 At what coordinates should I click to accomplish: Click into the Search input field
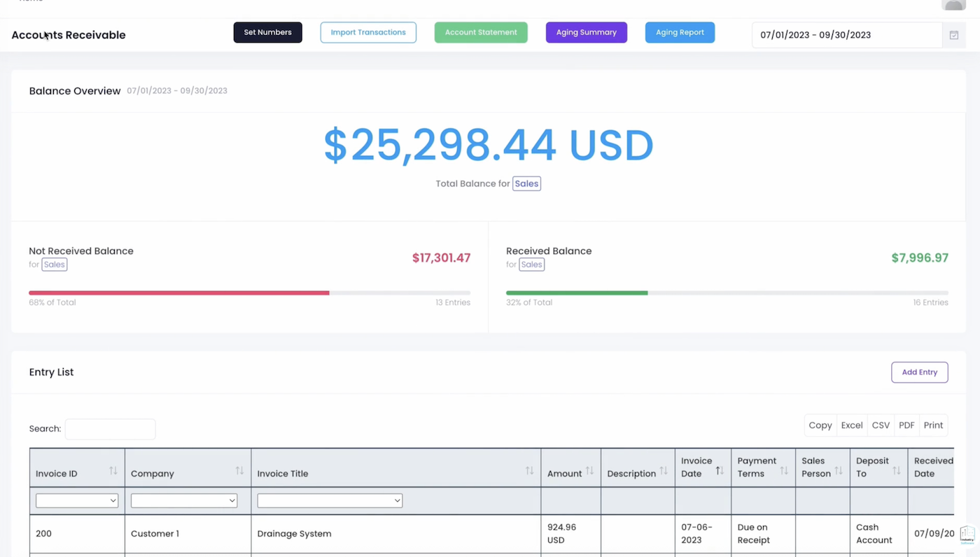[x=110, y=429]
